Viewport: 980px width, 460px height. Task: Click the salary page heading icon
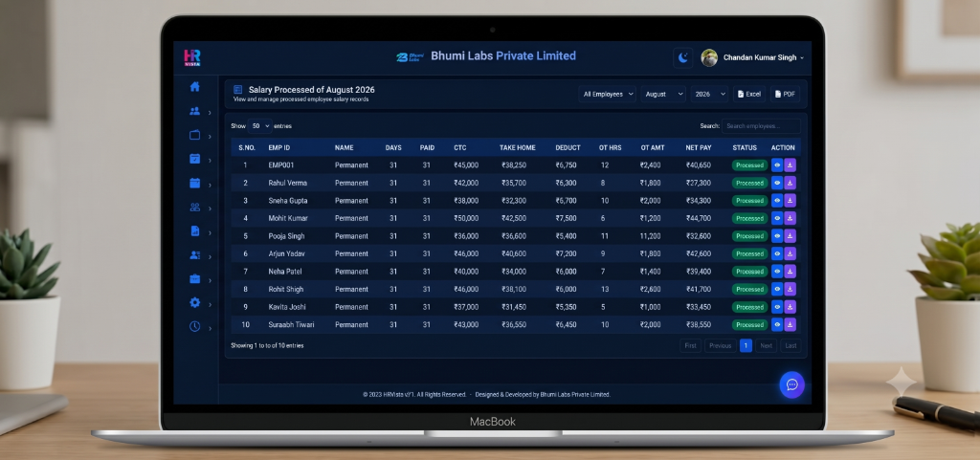[x=238, y=90]
